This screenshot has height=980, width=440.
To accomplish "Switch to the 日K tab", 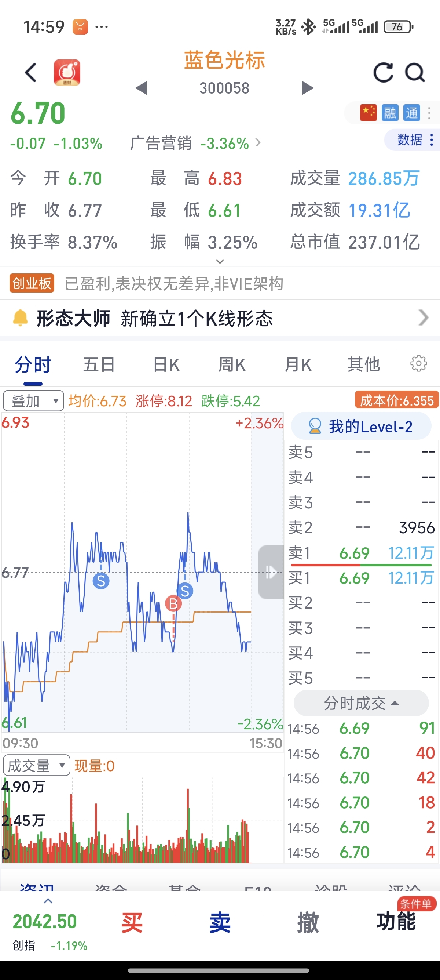I will coord(166,364).
